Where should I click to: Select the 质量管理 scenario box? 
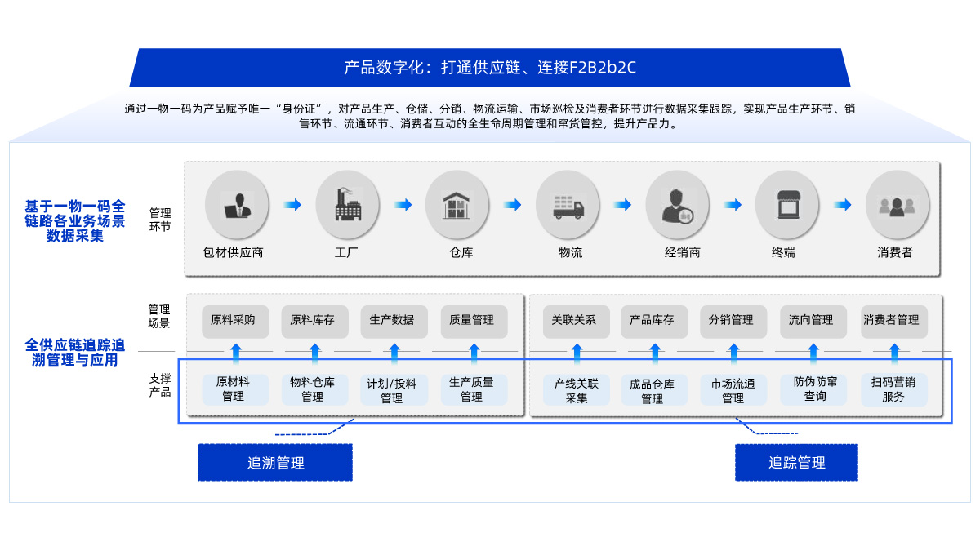tap(474, 321)
